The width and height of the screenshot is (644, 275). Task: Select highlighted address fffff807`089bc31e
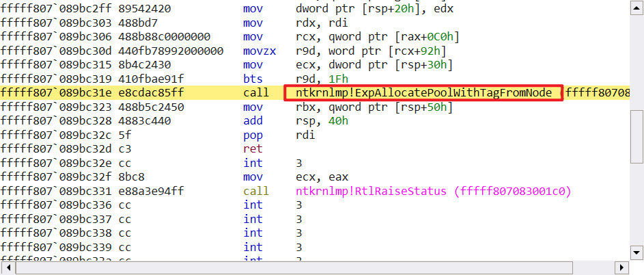coord(55,93)
